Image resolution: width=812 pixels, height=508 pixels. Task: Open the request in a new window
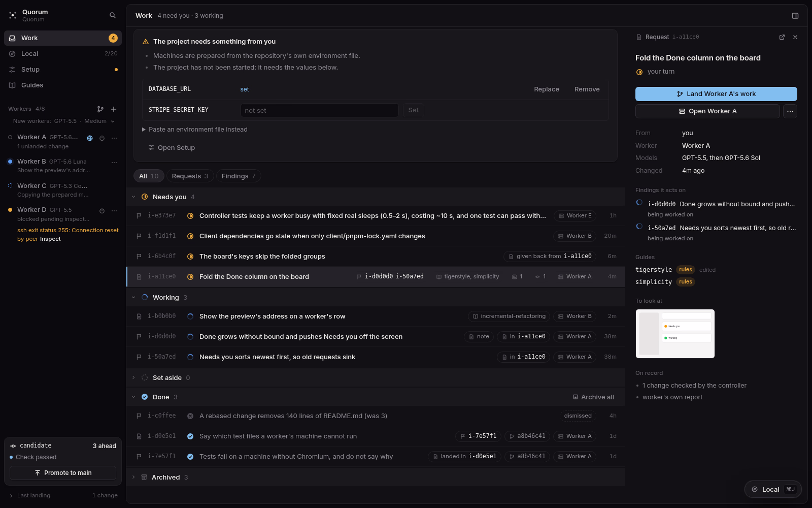[782, 37]
